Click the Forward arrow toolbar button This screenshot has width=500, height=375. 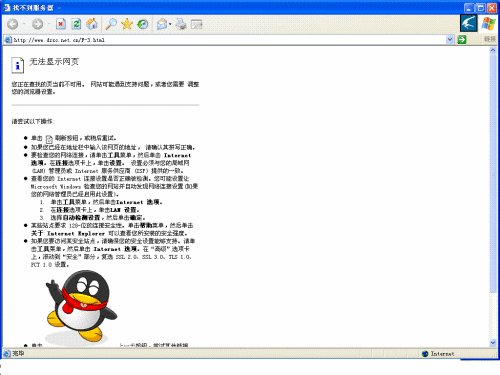[37, 24]
